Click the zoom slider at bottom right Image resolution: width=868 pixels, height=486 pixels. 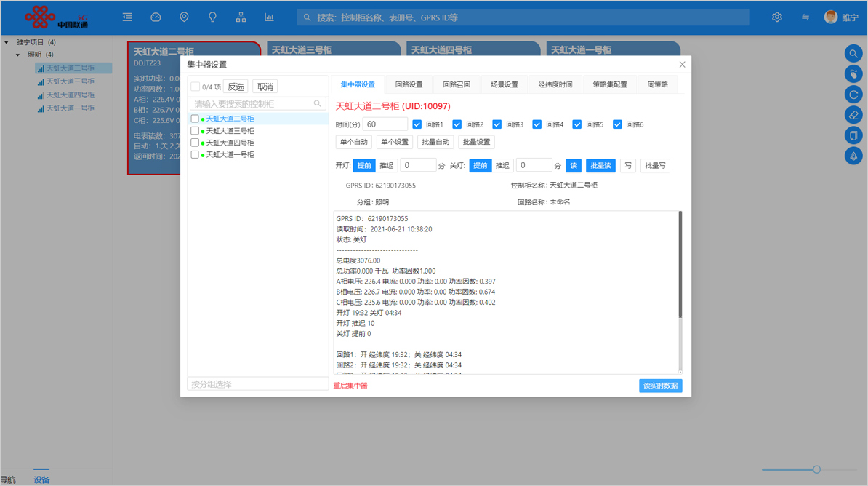click(x=816, y=469)
